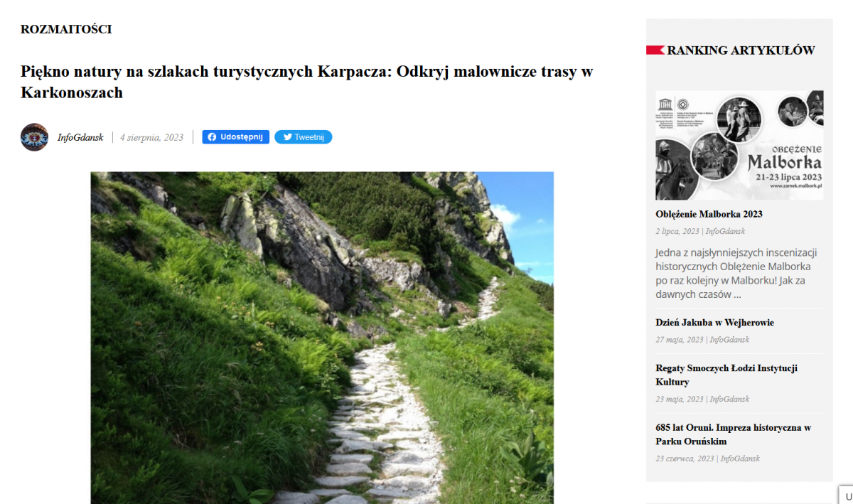The height and width of the screenshot is (504, 853).
Task: Visit the InfoGdansk author page
Action: (x=80, y=137)
